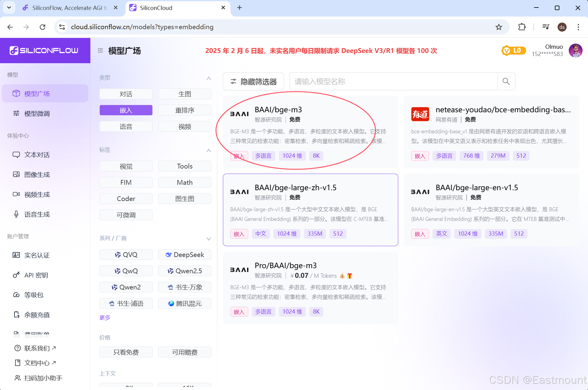Show 更多 vendors
This screenshot has width=588, height=390.
(105, 317)
